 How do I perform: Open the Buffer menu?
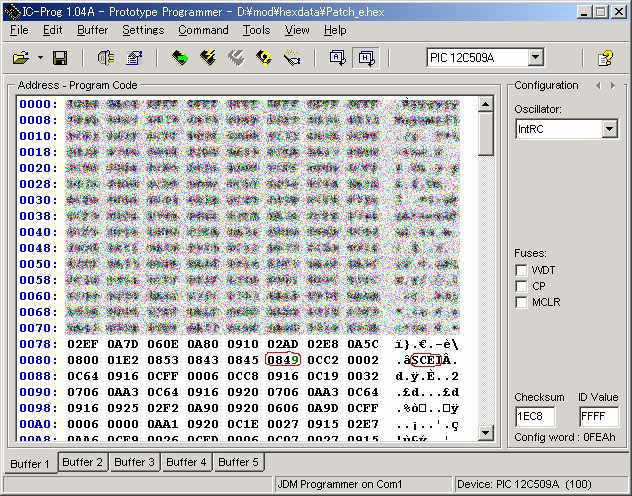coord(92,30)
